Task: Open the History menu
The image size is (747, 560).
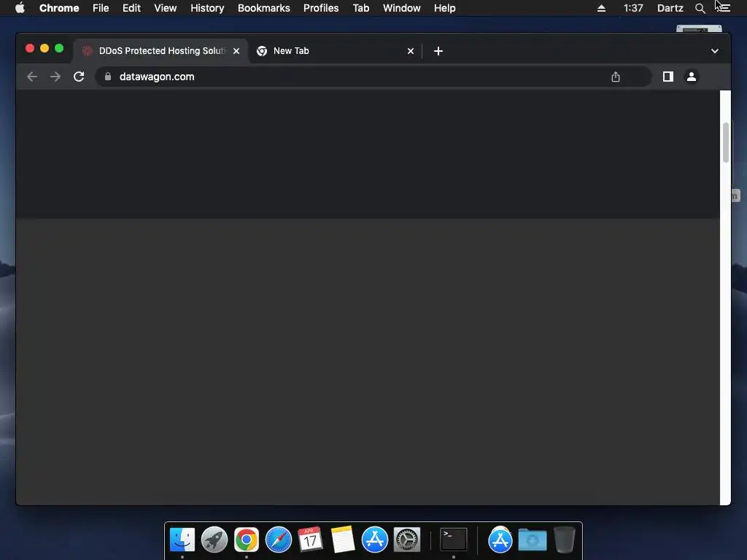Action: click(x=207, y=8)
